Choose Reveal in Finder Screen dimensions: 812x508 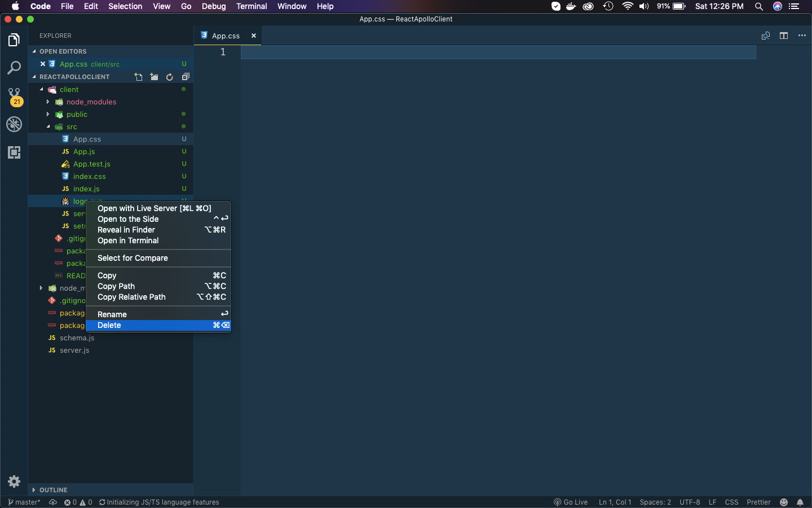coord(158,230)
